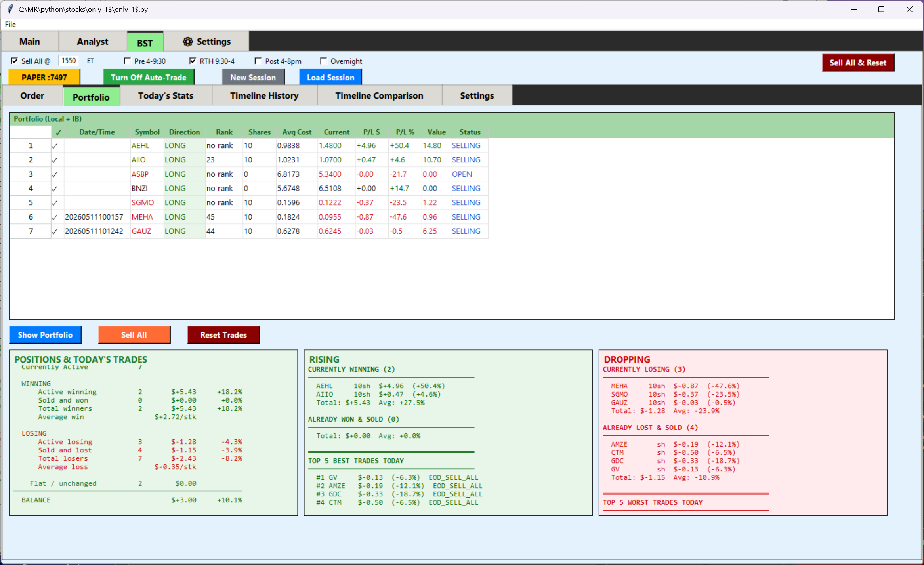This screenshot has width=924, height=565.
Task: Toggle the checkmark on the ASBP row
Action: point(55,174)
